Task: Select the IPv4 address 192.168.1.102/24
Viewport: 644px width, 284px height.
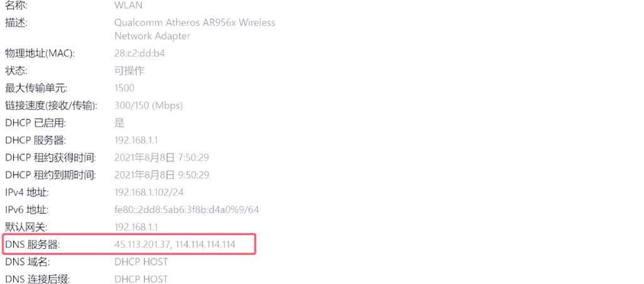Action: (149, 192)
